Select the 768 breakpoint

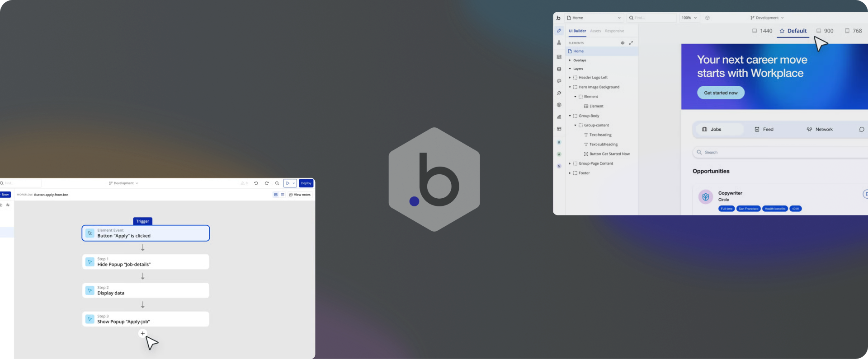pyautogui.click(x=854, y=31)
